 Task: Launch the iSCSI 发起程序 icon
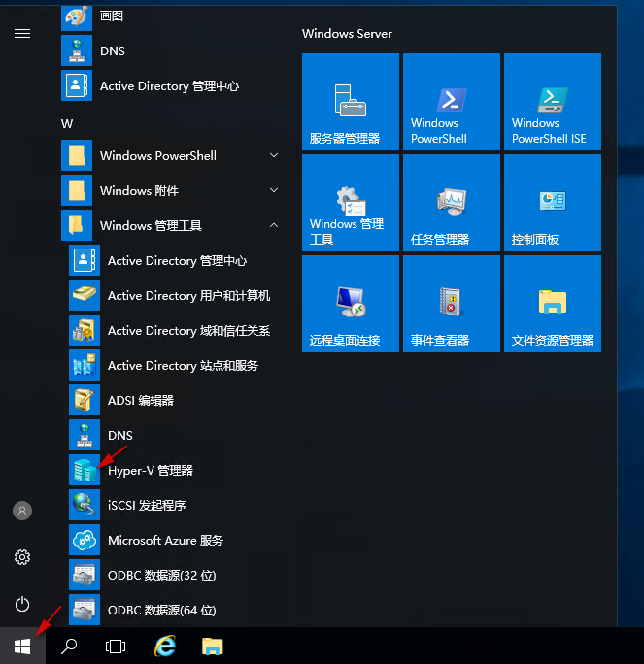coord(85,505)
